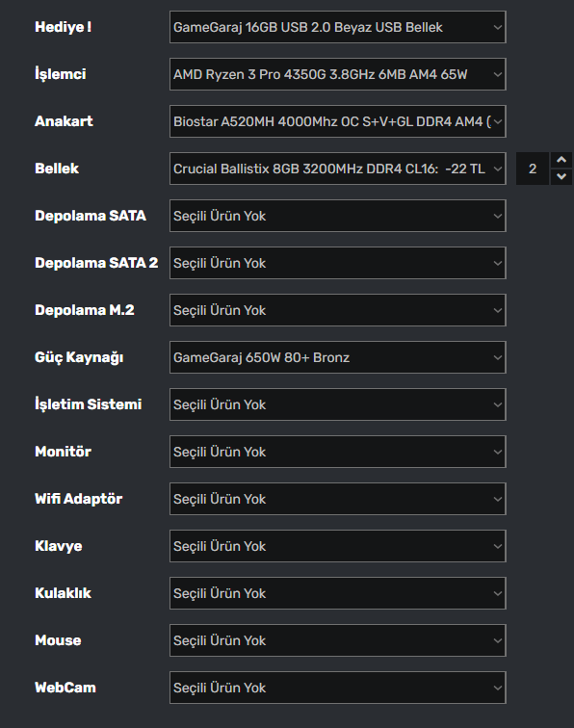Click the Bellek label text
The image size is (574, 728).
pos(57,169)
